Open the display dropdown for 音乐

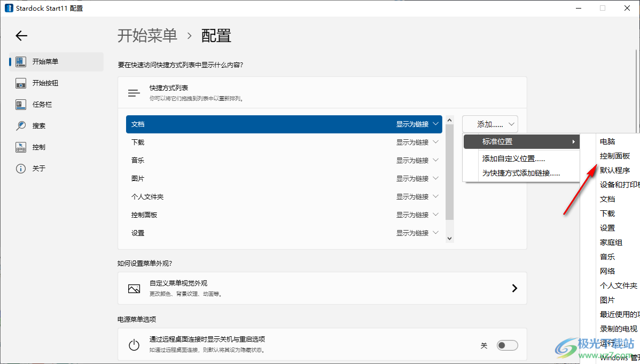(x=417, y=160)
